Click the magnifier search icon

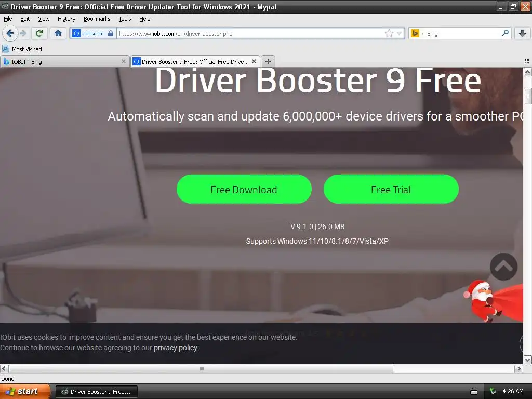pyautogui.click(x=505, y=33)
